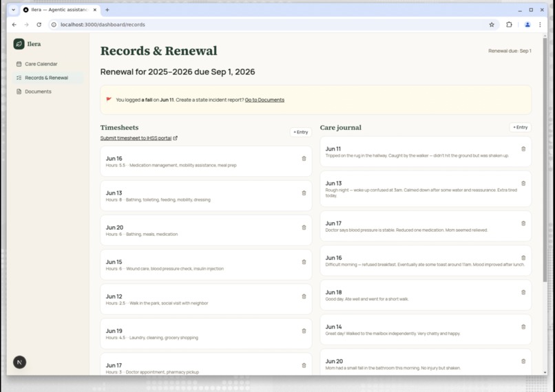This screenshot has height=392, width=555.
Task: Open the Documents page
Action: 48,91
